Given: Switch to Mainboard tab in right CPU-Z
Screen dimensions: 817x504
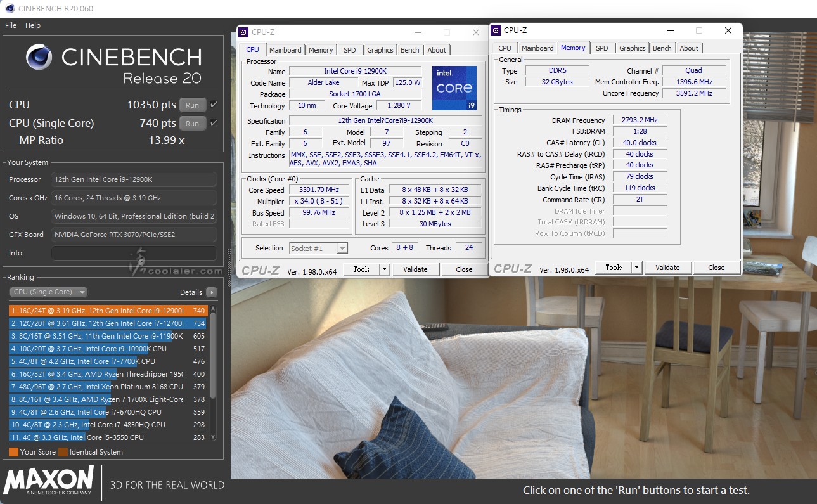Looking at the screenshot, I should click(537, 48).
